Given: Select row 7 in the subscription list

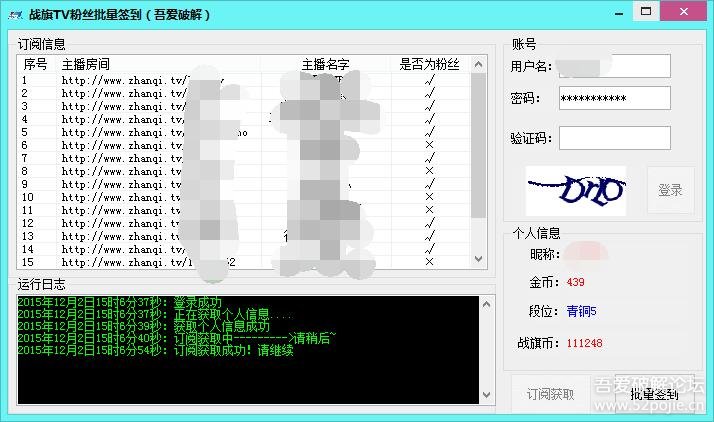Looking at the screenshot, I should pos(244,158).
